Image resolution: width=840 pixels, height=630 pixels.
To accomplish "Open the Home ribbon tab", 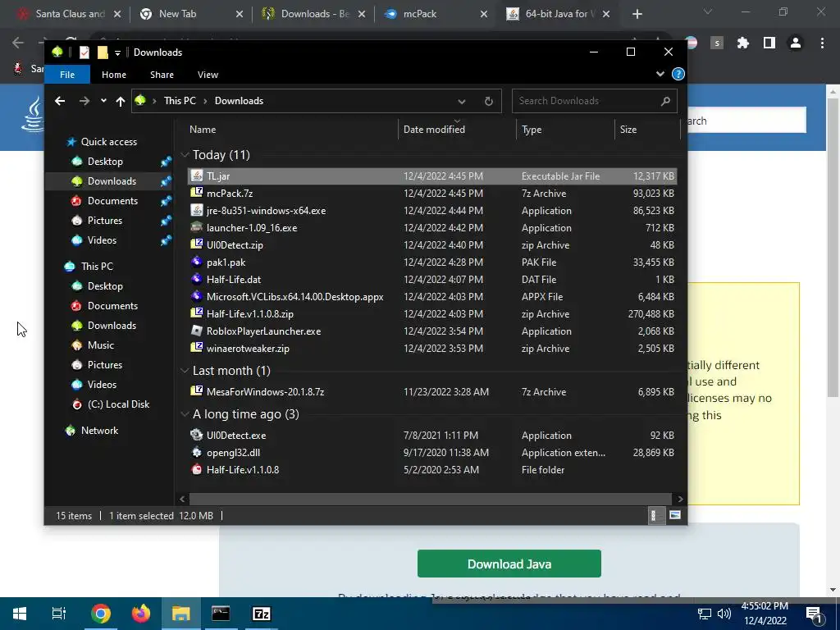I will point(114,75).
